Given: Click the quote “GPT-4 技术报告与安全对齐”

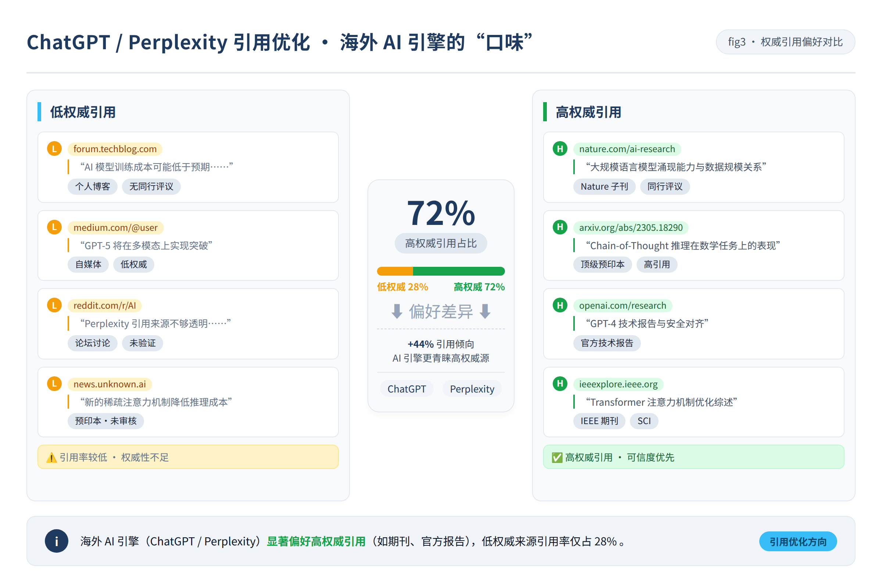Looking at the screenshot, I should 647,324.
